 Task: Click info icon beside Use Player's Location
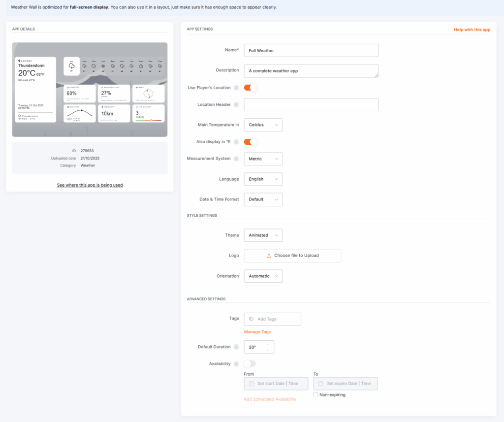236,88
